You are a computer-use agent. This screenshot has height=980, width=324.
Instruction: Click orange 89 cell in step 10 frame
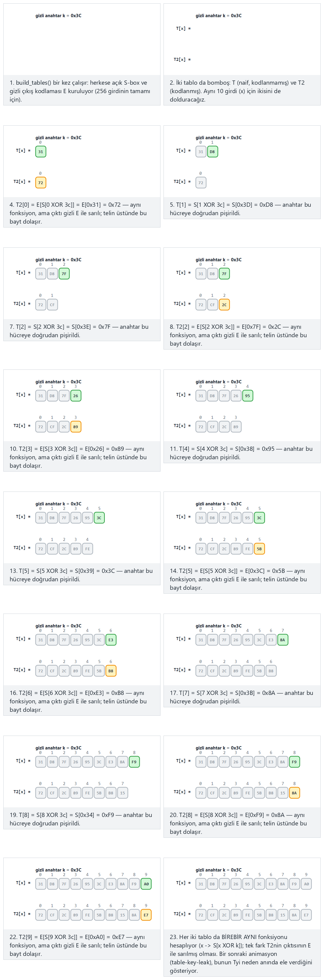pyautogui.click(x=76, y=427)
